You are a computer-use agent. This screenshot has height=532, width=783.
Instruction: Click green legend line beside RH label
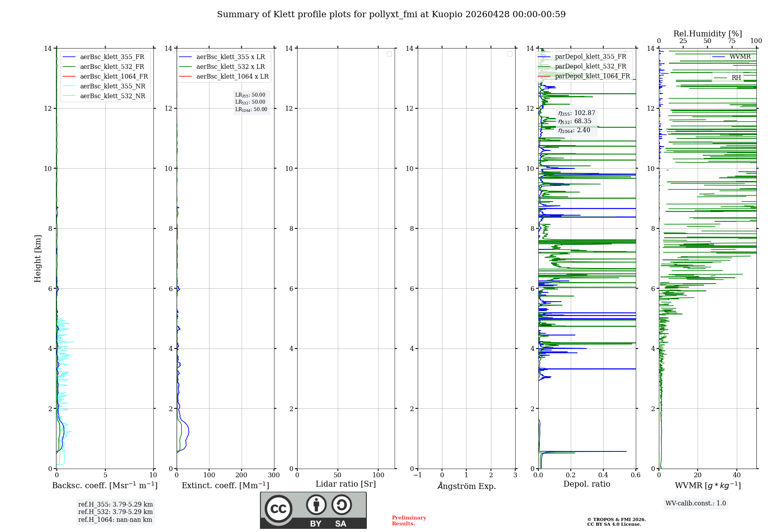coord(720,78)
